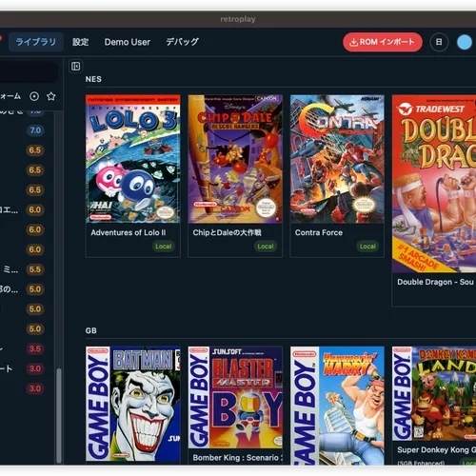Select the sidebar row rated 5.5

[27, 269]
